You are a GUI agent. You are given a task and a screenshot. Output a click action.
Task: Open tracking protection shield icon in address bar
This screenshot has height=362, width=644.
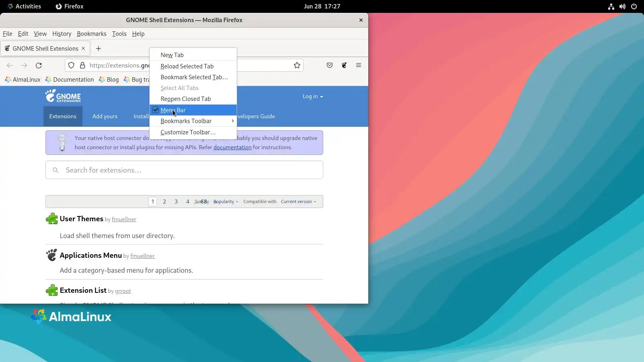click(71, 66)
